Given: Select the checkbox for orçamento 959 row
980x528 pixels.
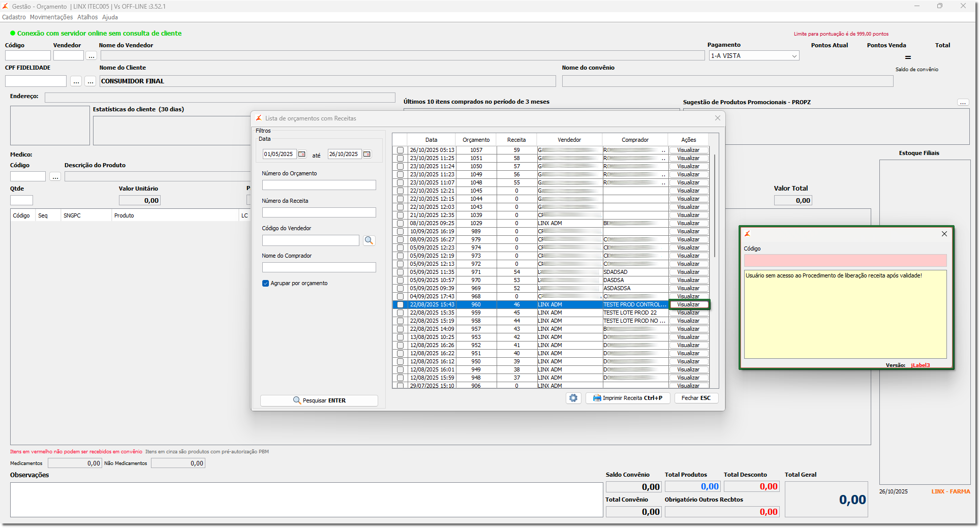Looking at the screenshot, I should click(x=400, y=313).
